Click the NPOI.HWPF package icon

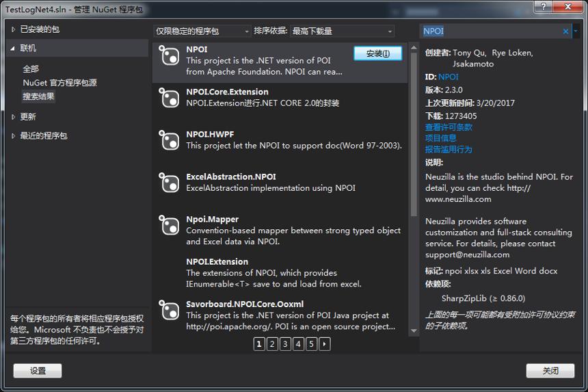[x=169, y=140]
